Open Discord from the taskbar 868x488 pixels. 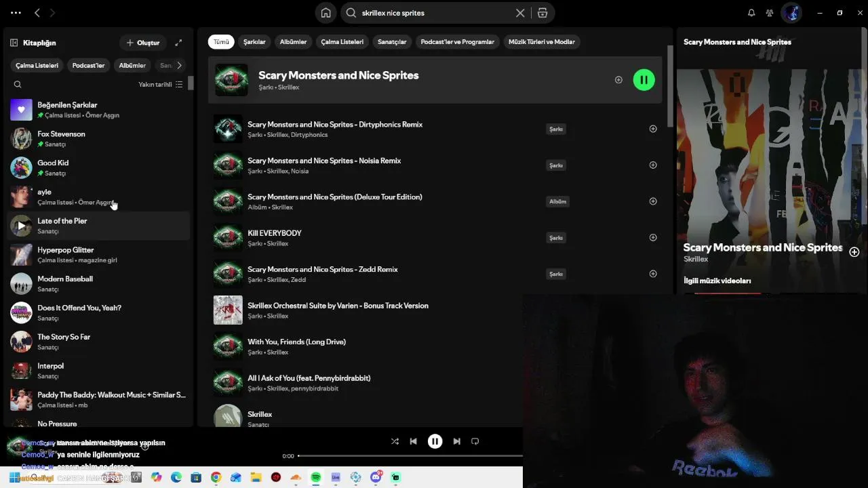[x=376, y=477]
